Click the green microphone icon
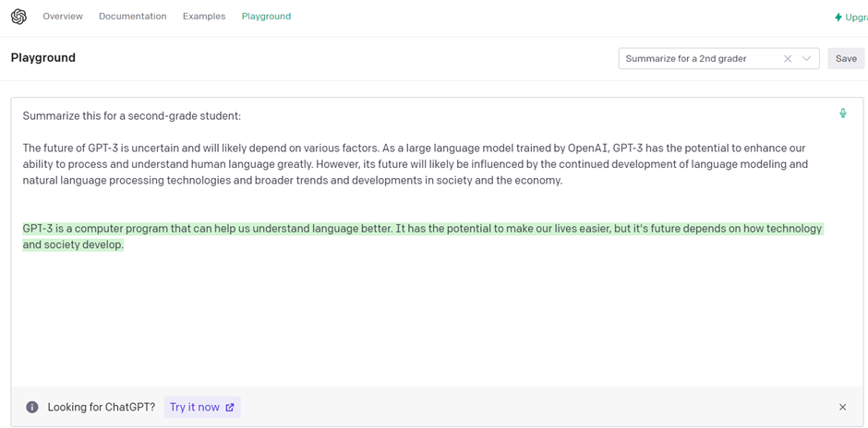This screenshot has width=868, height=428. click(x=842, y=113)
